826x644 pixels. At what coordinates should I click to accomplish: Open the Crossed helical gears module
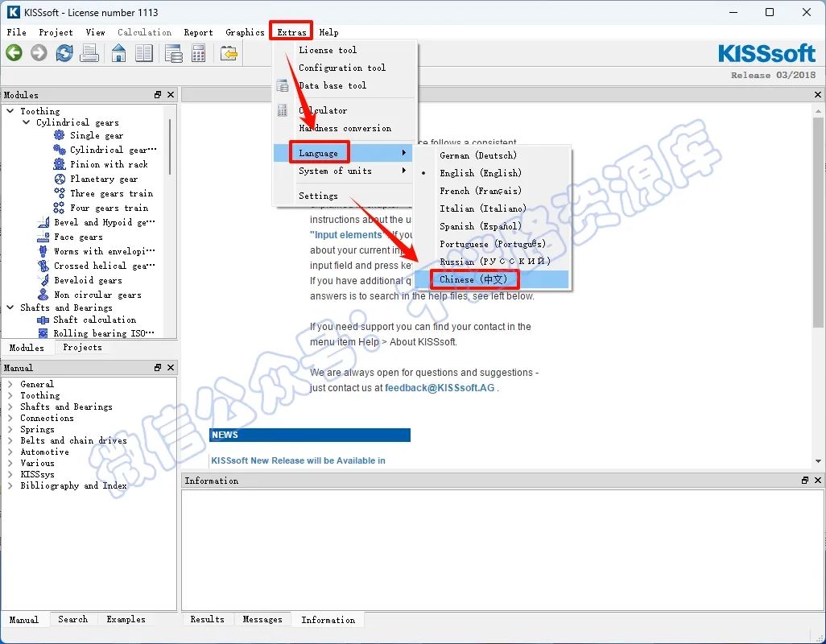97,266
